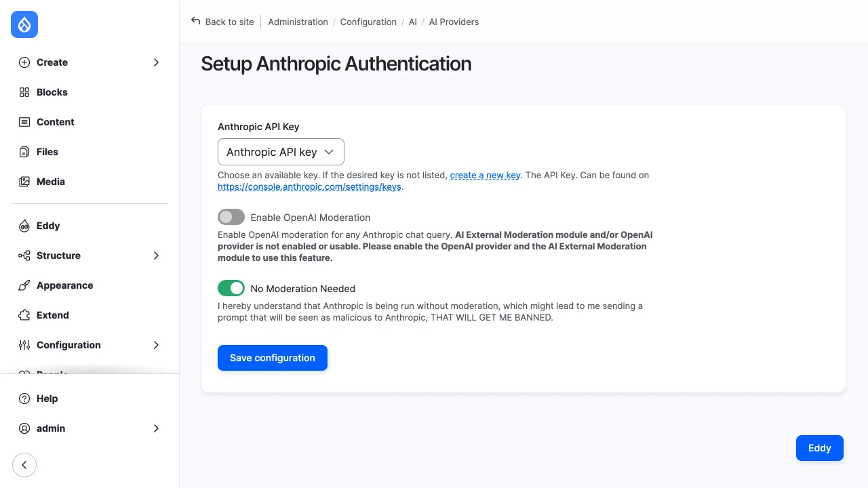Collapse the sidebar with the arrow button
868x488 pixels.
(x=24, y=465)
